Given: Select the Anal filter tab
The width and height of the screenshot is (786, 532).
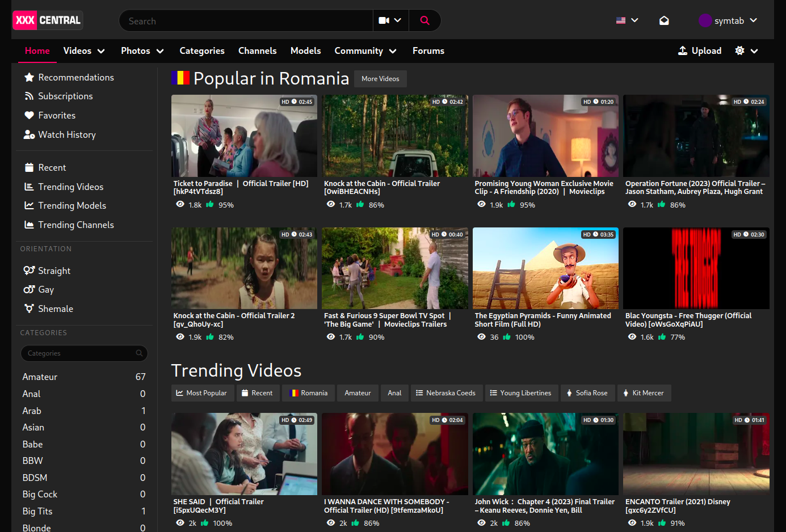Looking at the screenshot, I should pyautogui.click(x=394, y=393).
